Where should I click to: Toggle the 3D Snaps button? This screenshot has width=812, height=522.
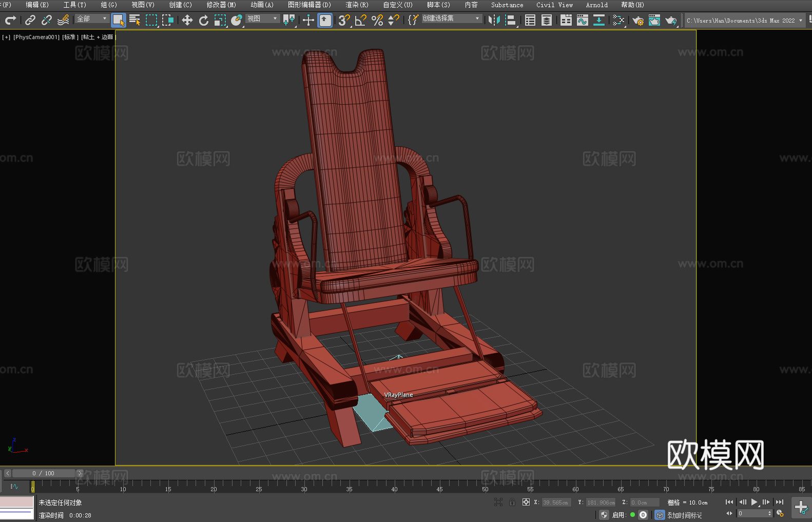(344, 21)
